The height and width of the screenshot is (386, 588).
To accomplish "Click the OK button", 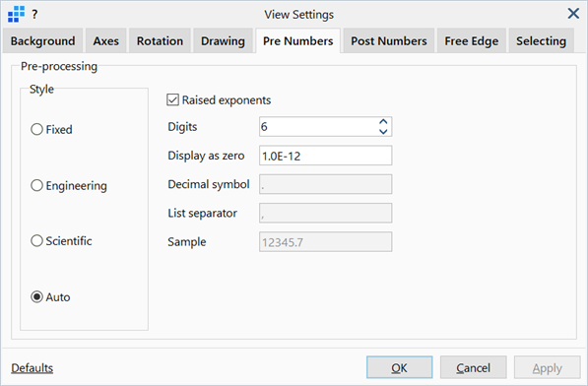I will [x=399, y=367].
